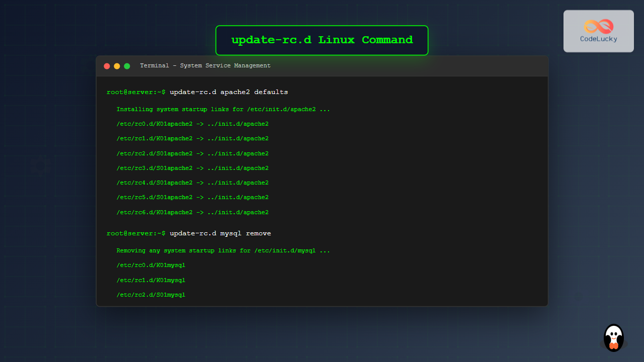Viewport: 644px width, 362px height.
Task: Click the CodeLucky logo badge card
Action: tap(598, 31)
